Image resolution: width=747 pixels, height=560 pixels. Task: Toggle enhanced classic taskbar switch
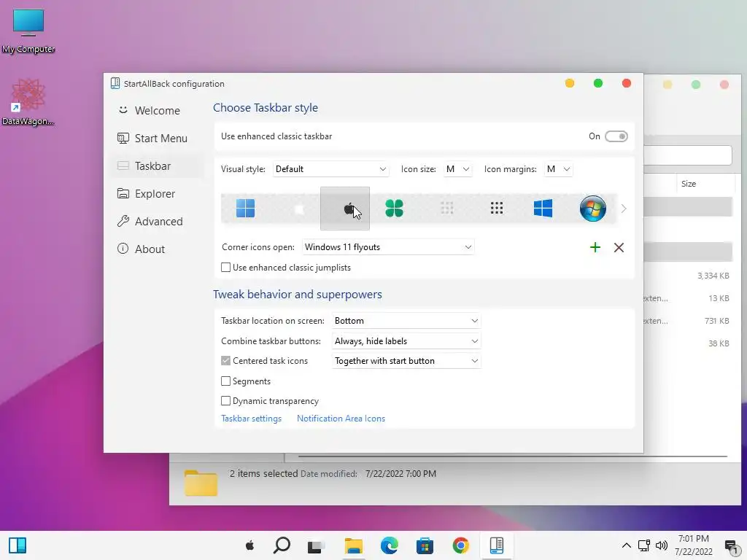616,136
